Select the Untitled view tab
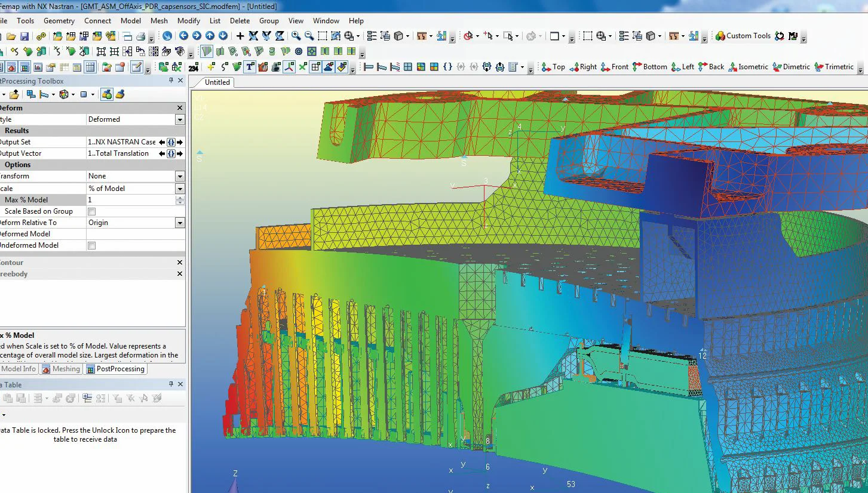Screen dimensions: 868x493 (217, 82)
